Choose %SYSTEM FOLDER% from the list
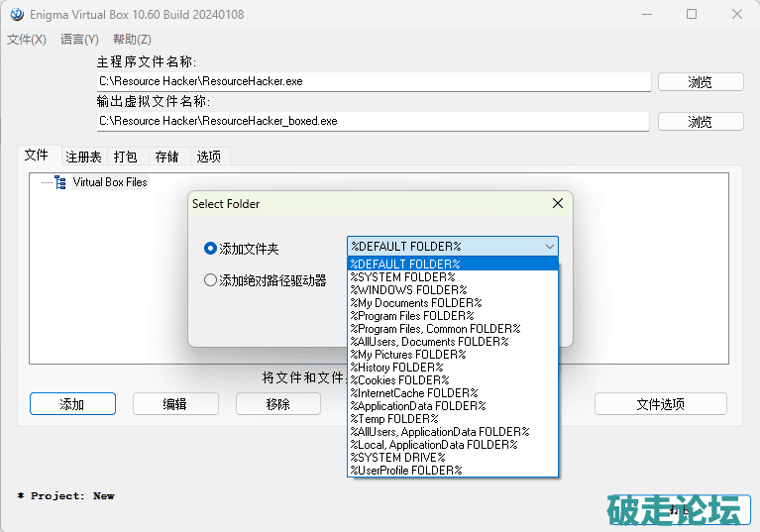This screenshot has height=532, width=760. click(401, 277)
